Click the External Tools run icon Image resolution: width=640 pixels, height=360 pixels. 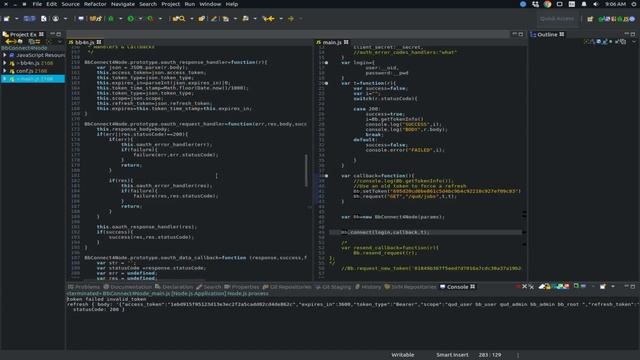(150, 19)
